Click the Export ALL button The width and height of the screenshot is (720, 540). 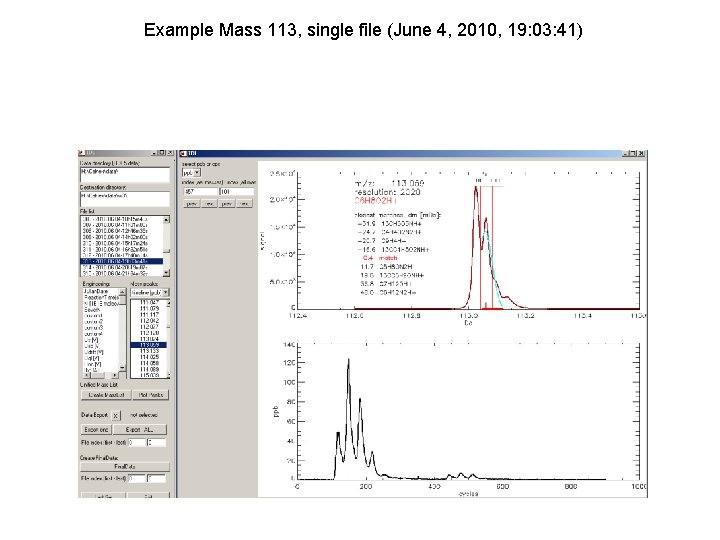tap(140, 430)
